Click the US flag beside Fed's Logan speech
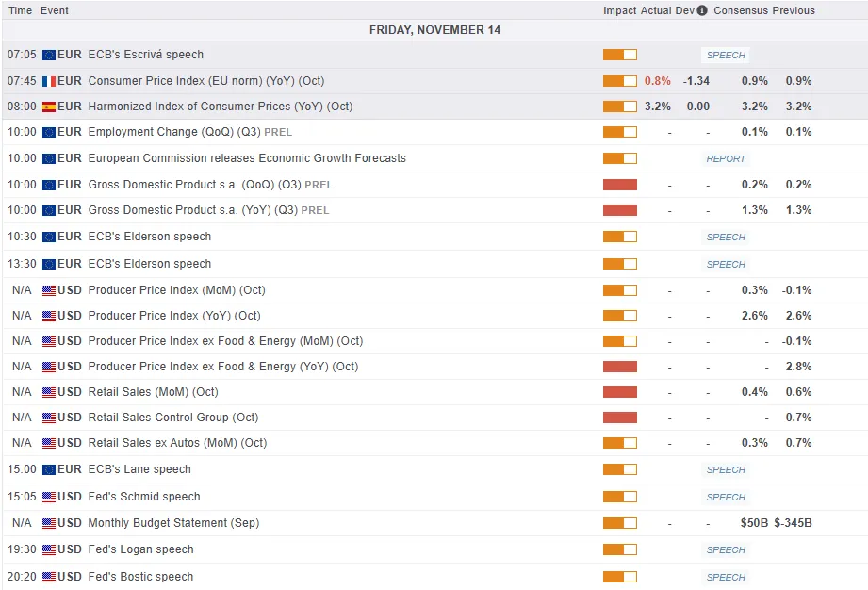 click(x=49, y=549)
